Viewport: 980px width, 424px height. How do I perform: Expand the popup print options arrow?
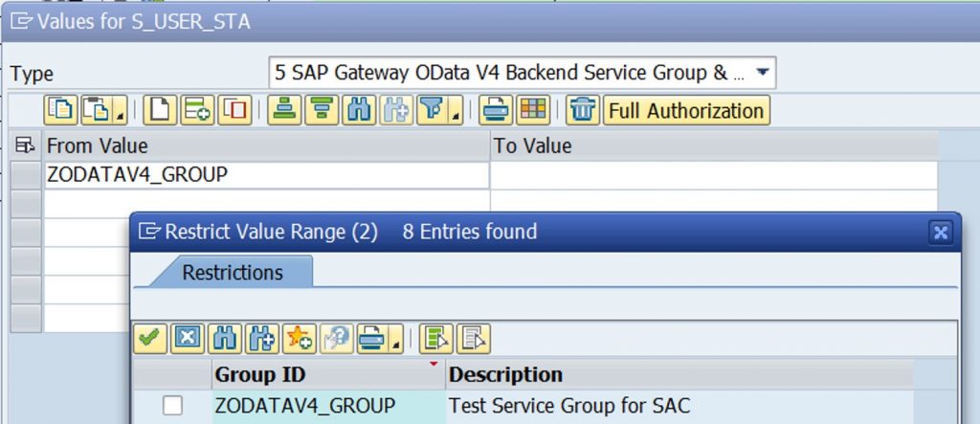click(x=396, y=345)
